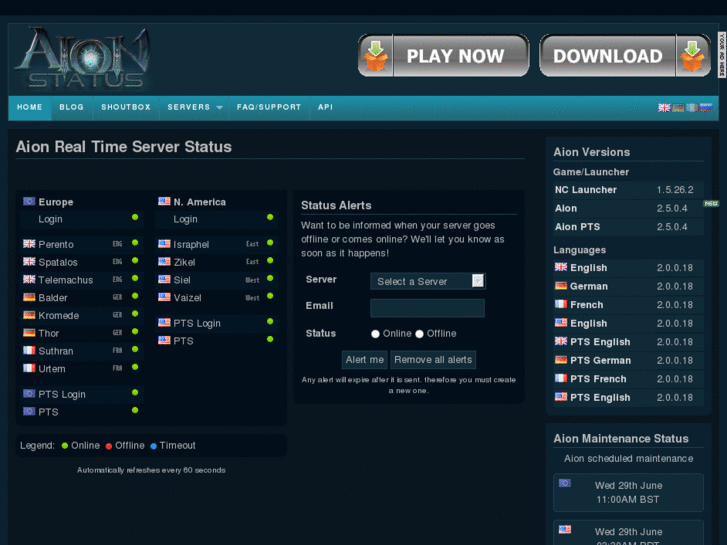Click the blue Timeout legend dot
Screen dimensions: 727x545
point(153,446)
